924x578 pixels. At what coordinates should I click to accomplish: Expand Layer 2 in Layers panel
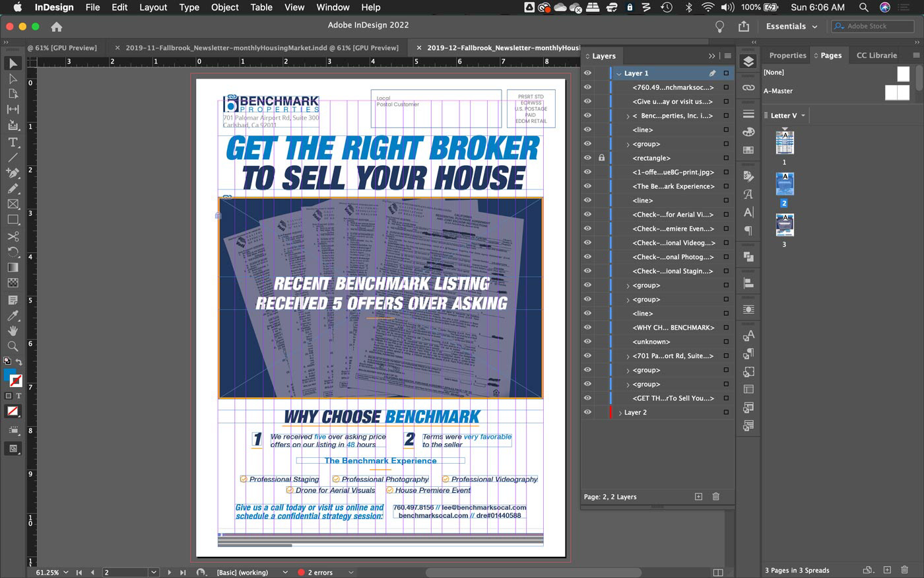pyautogui.click(x=620, y=412)
